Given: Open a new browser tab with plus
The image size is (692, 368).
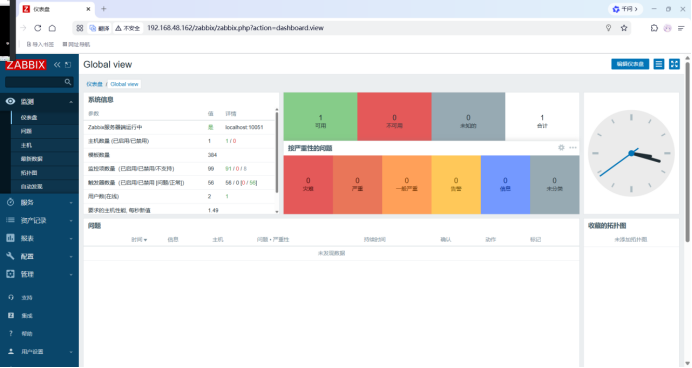Looking at the screenshot, I should pyautogui.click(x=104, y=9).
